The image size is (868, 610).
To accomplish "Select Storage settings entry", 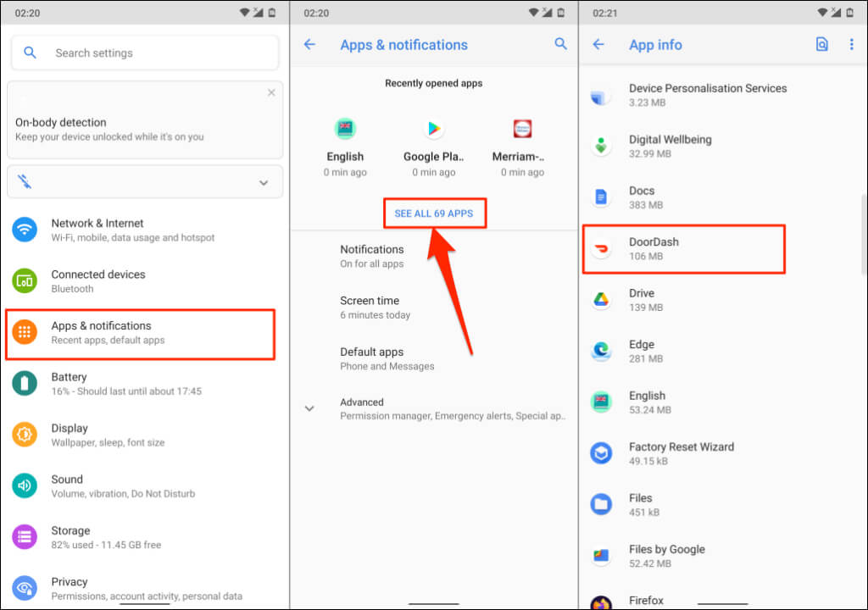I will 145,537.
